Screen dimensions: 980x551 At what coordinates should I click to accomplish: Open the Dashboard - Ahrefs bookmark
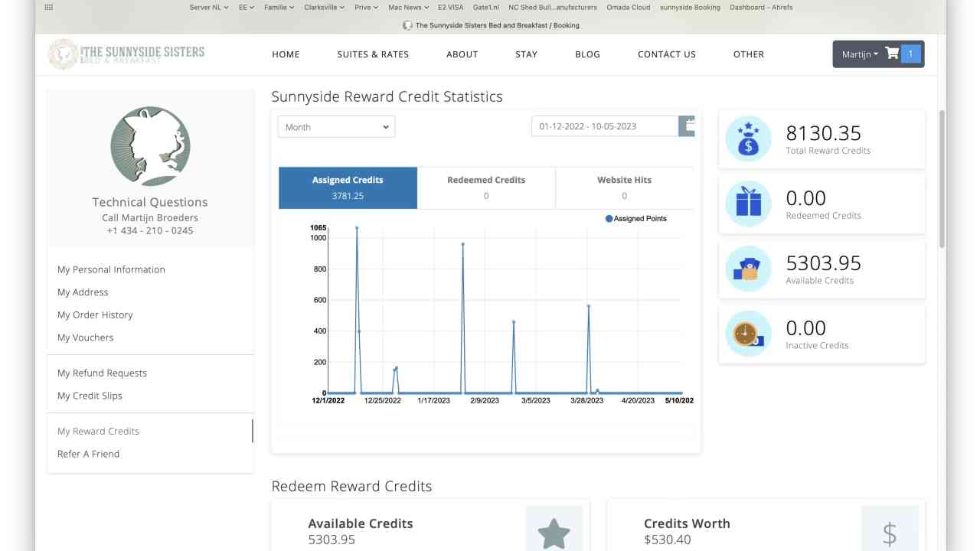(761, 7)
